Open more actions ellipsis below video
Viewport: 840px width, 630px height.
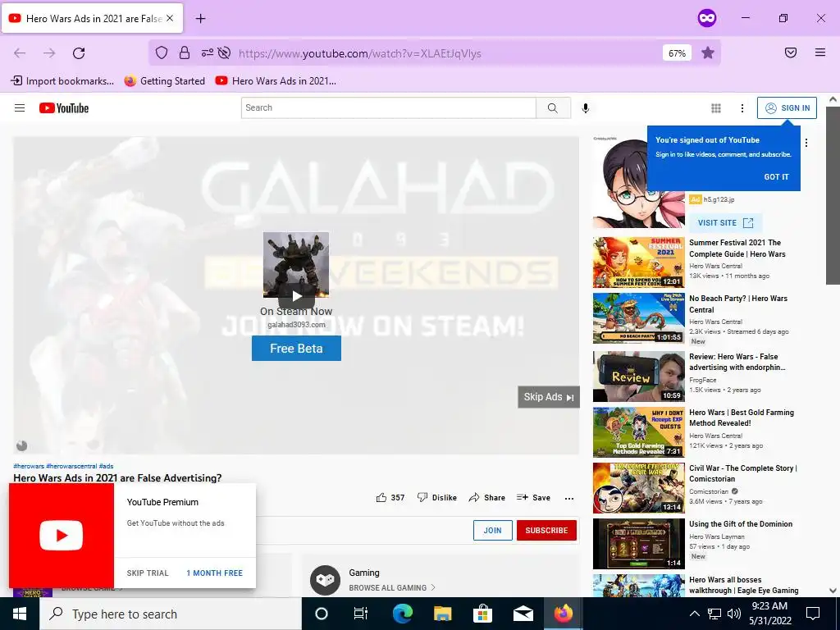pos(569,498)
